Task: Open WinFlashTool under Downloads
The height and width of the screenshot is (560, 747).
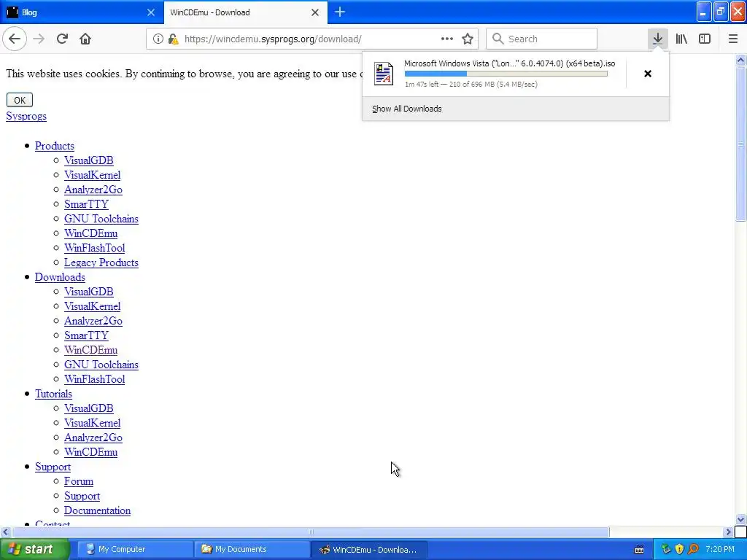Action: click(94, 379)
